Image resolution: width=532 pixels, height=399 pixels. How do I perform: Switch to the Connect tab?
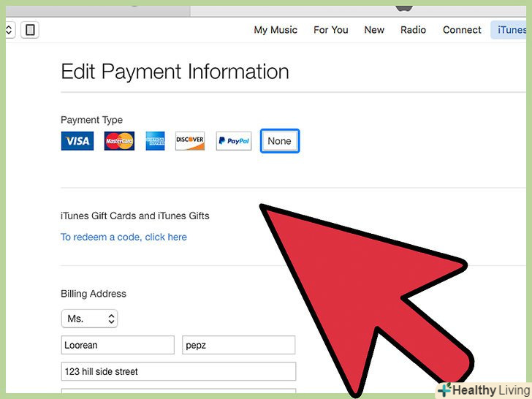pos(462,30)
